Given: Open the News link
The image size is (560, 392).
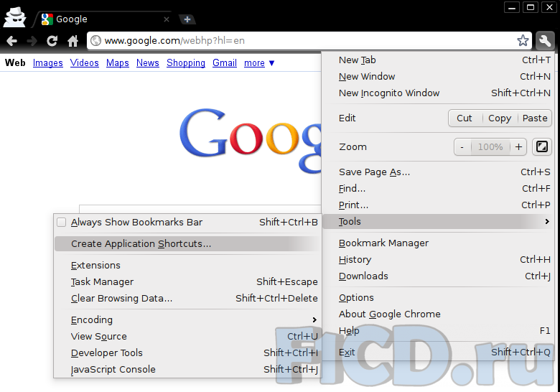Looking at the screenshot, I should (147, 63).
